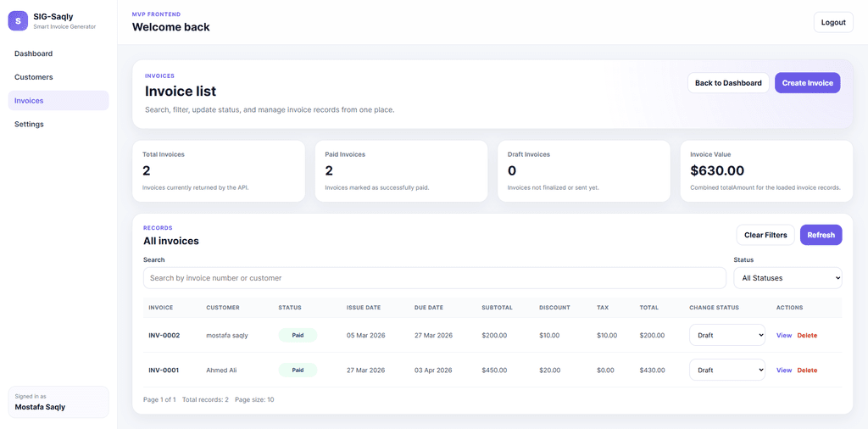Open change status dropdown for INV-0001
Screen dimensions: 868x429
click(x=726, y=370)
